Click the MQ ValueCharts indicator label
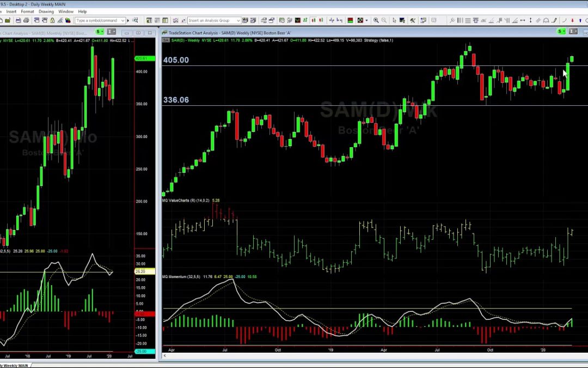This screenshot has height=368, width=588. pyautogui.click(x=186, y=201)
